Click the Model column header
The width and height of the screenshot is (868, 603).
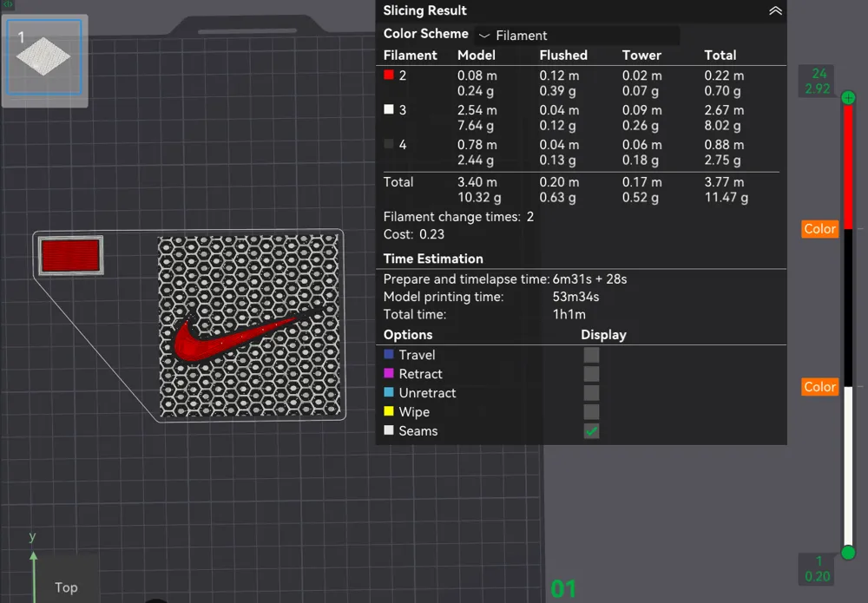476,56
